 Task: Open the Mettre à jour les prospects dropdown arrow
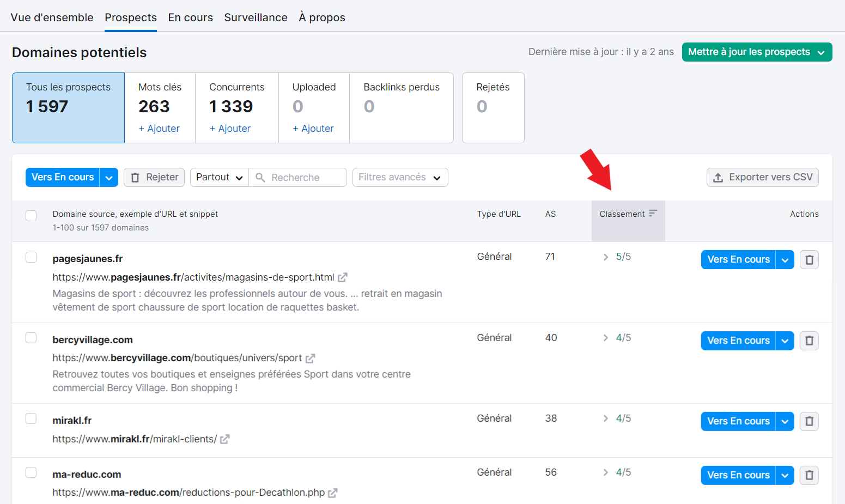tap(822, 52)
